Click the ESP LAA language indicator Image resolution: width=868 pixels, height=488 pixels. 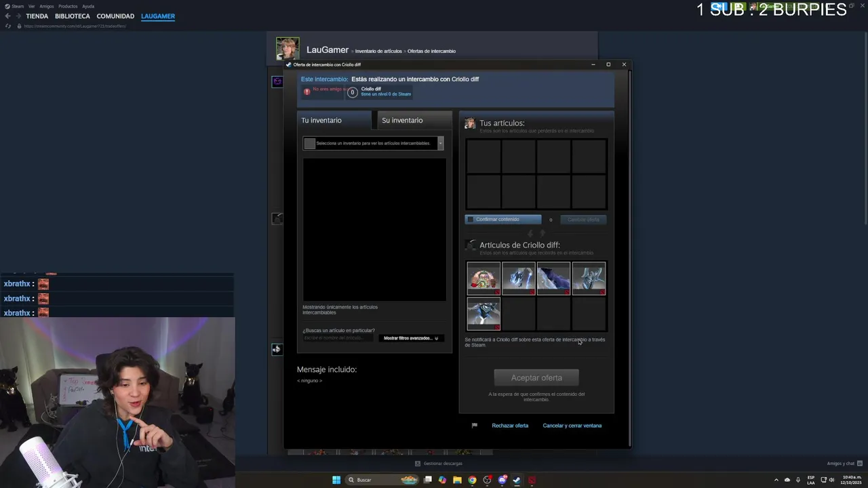click(811, 480)
